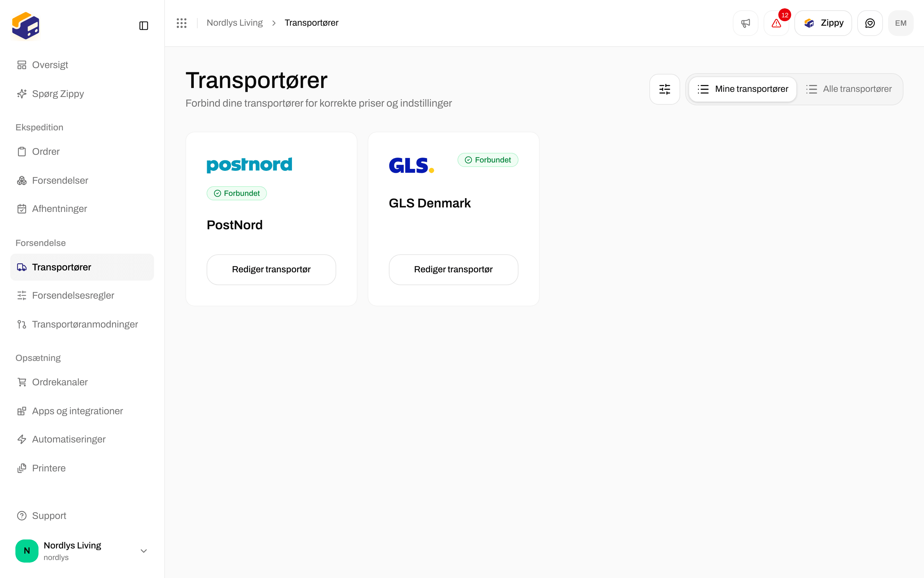Open the Oversigt page
924x578 pixels.
(x=50, y=65)
